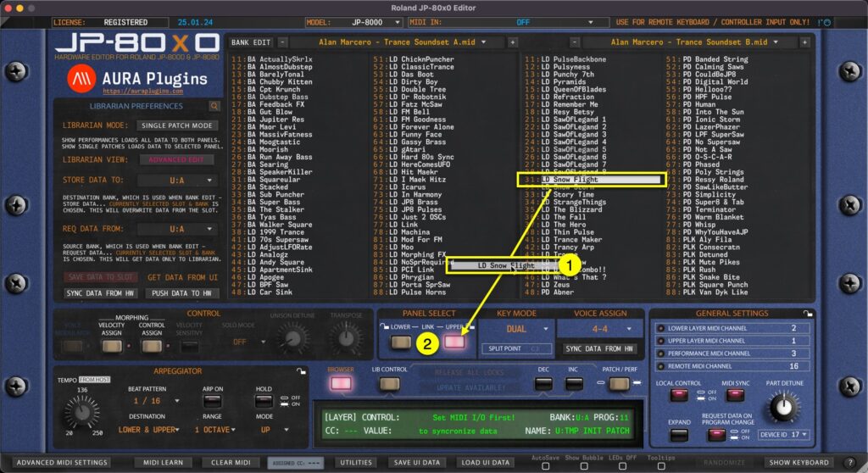Enable the Show Bubble checkbox
Screen dimensions: 868x473
[x=584, y=466]
